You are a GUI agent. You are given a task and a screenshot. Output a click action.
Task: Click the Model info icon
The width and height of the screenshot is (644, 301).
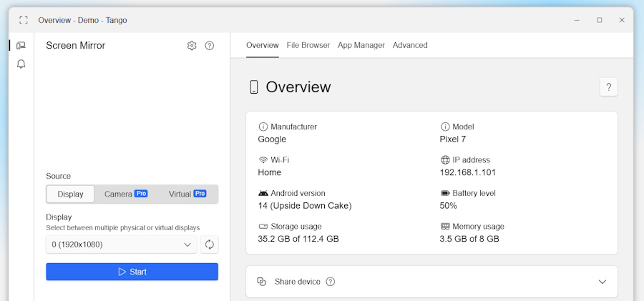[445, 127]
